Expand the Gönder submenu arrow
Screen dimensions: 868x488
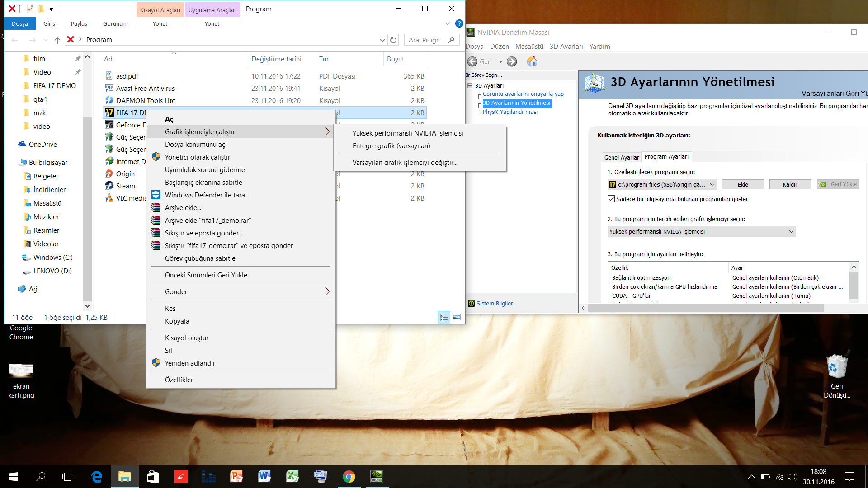click(x=327, y=291)
